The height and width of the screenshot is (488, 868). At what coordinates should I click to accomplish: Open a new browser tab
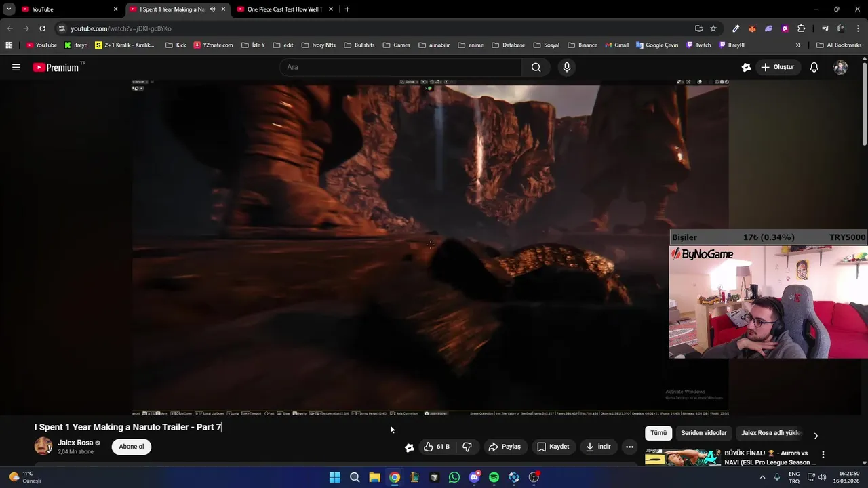pyautogui.click(x=347, y=9)
